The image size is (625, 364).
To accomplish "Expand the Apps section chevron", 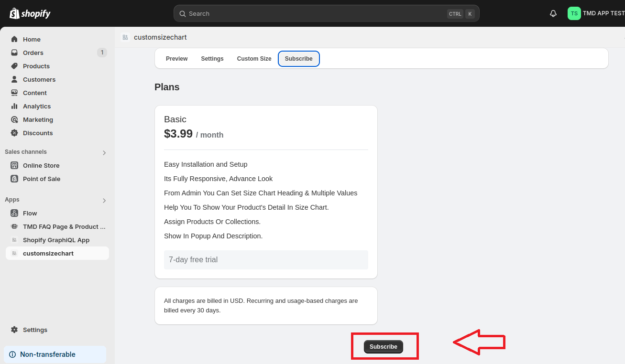I will pos(104,201).
